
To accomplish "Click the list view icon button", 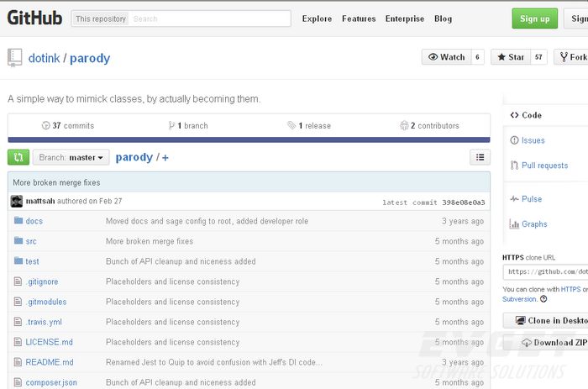I will click(480, 157).
